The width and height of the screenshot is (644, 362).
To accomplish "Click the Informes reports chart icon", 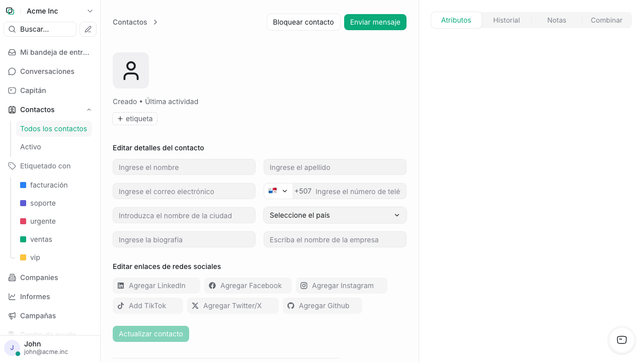I will tap(12, 297).
